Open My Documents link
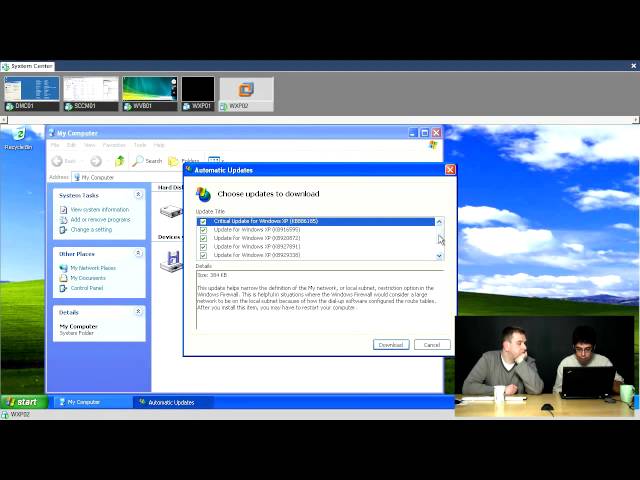 pos(88,278)
